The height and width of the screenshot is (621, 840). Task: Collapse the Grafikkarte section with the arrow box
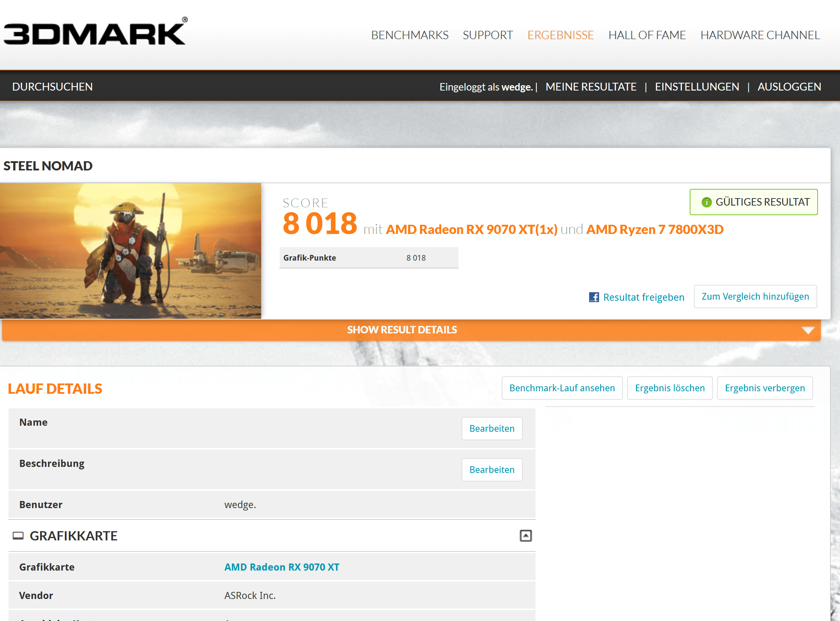coord(525,535)
